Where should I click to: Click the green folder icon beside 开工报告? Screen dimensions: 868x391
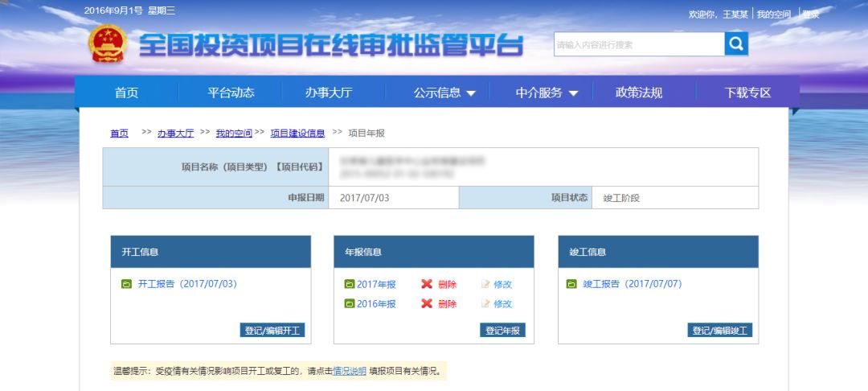point(125,284)
